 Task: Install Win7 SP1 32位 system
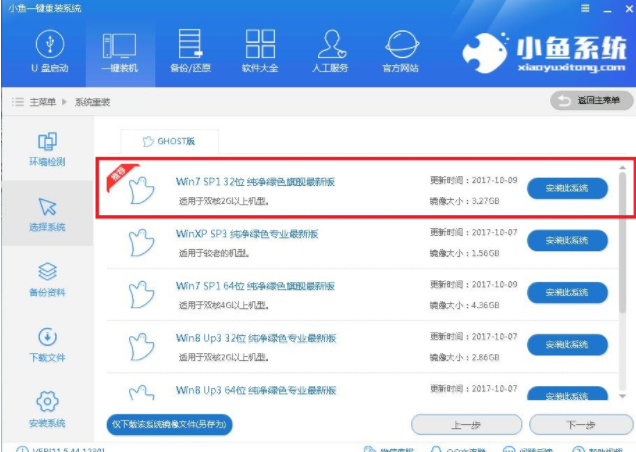click(x=567, y=188)
